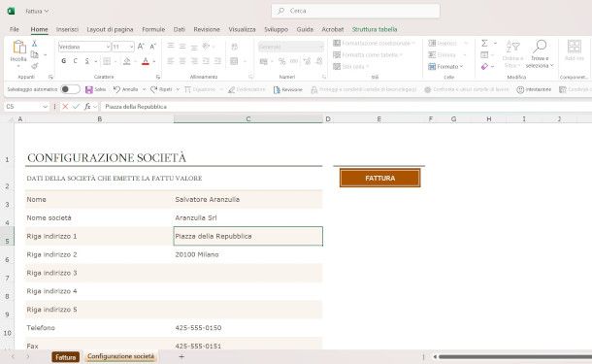Select the cell containing Salvatore Aranzulla
592x364 pixels.
pos(248,199)
